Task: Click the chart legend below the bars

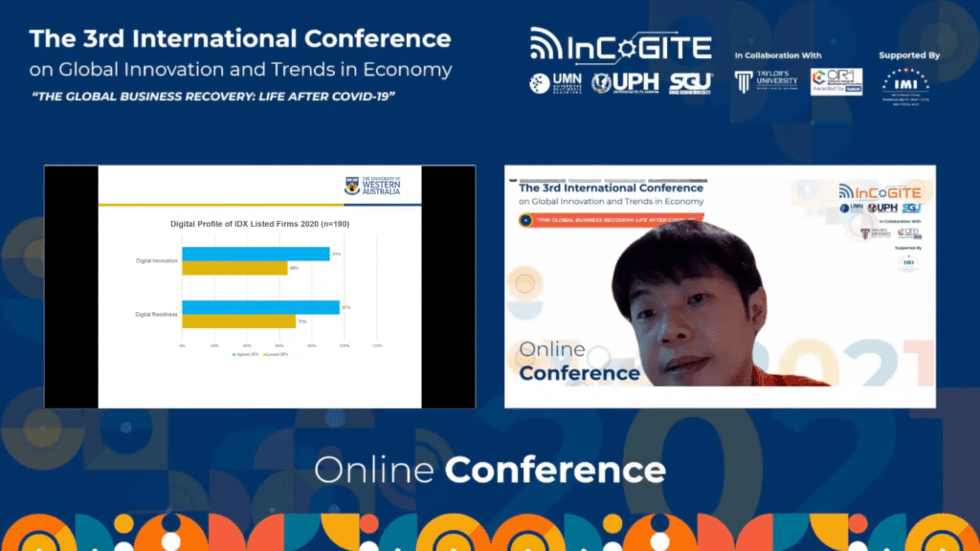Action: [x=259, y=354]
